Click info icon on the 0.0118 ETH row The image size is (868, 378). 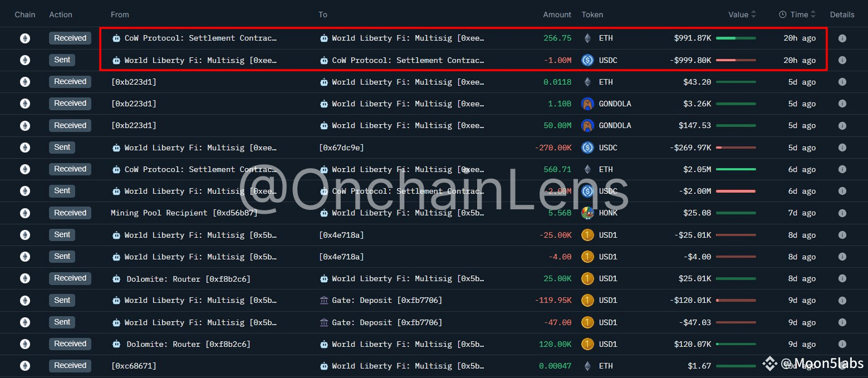(842, 82)
